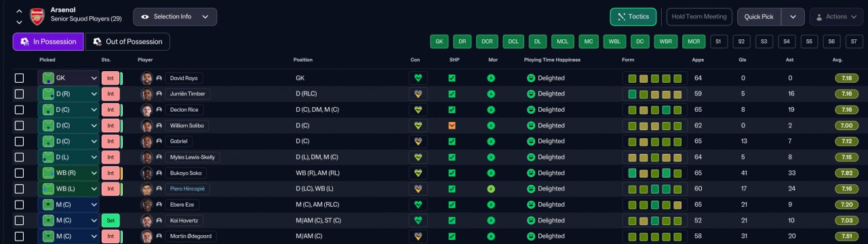Image resolution: width=868 pixels, height=244 pixels.
Task: Open Piero Hincapié's player link
Action: tap(187, 188)
